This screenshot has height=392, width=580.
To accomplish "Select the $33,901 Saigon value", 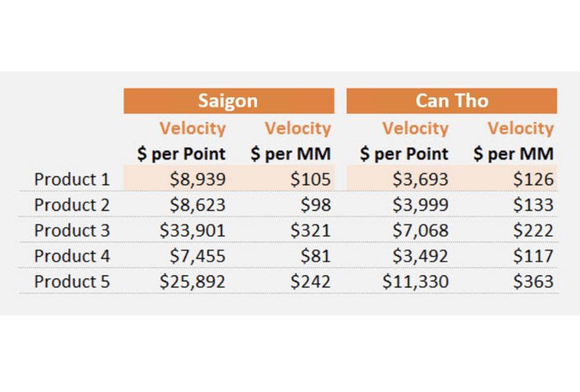I will coord(192,230).
